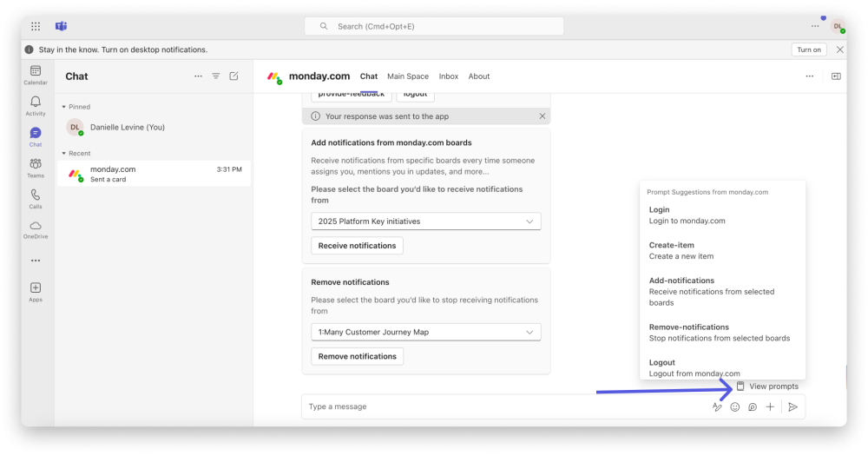Click the Receive notifications button
This screenshot has height=456, width=868.
(357, 246)
